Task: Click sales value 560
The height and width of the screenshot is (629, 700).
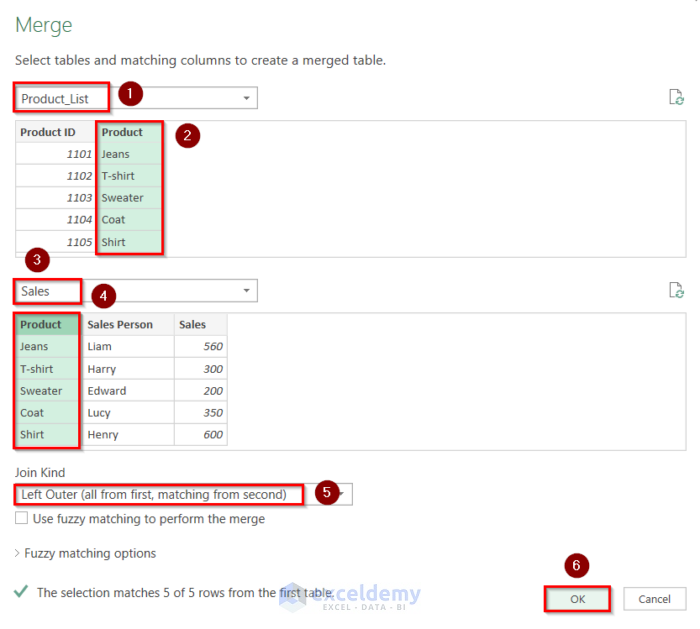Action: pos(200,346)
